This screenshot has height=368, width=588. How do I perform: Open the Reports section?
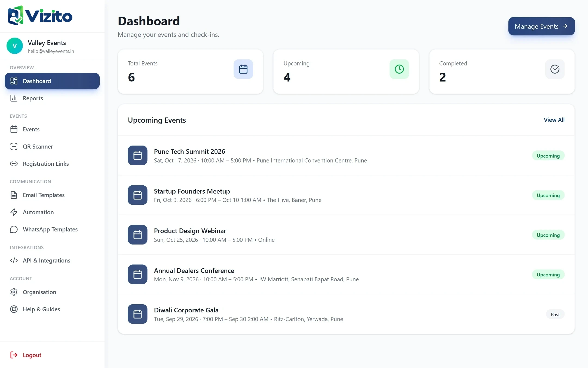[x=52, y=98]
